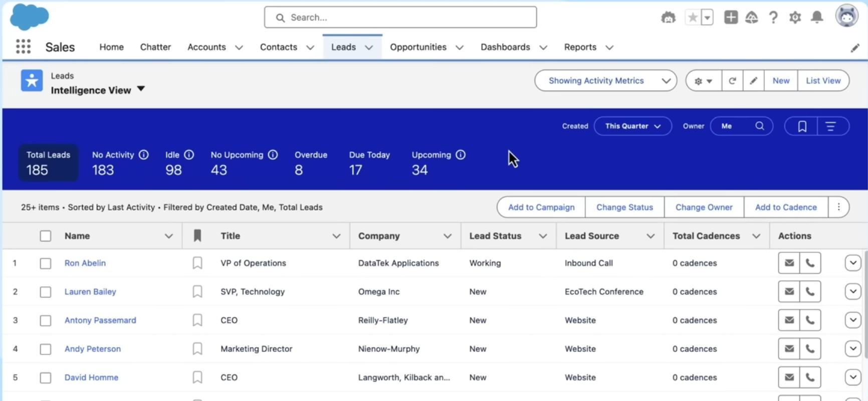Click the saved filters bookmark icon in banner
The height and width of the screenshot is (401, 868).
tap(802, 126)
